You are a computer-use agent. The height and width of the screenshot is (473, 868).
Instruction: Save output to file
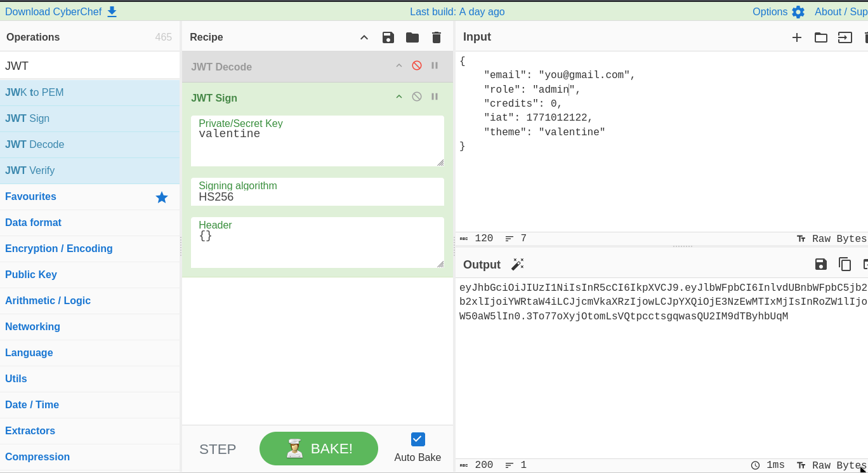[x=821, y=264]
